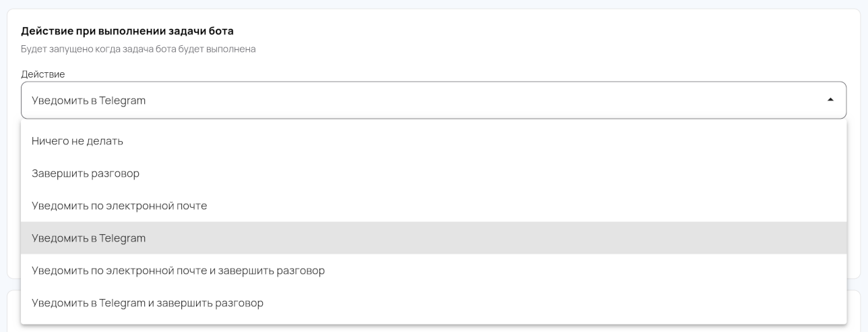The image size is (868, 332).
Task: Collapse the open action dropdown list
Action: [x=830, y=100]
